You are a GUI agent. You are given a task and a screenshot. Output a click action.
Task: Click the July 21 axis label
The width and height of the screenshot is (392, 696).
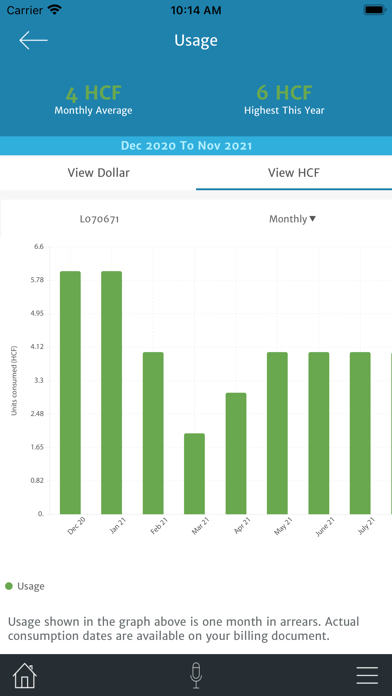click(367, 526)
